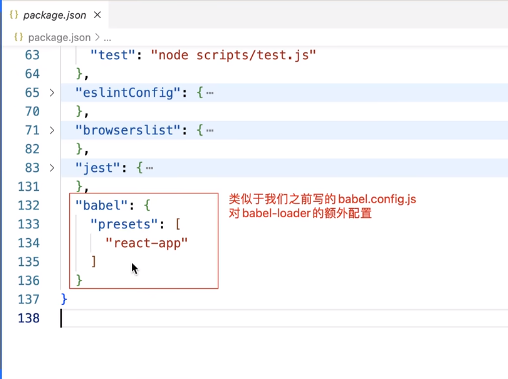Viewport: 508px width, 379px height.
Task: Click the closing brace on line 64
Action: click(79, 74)
